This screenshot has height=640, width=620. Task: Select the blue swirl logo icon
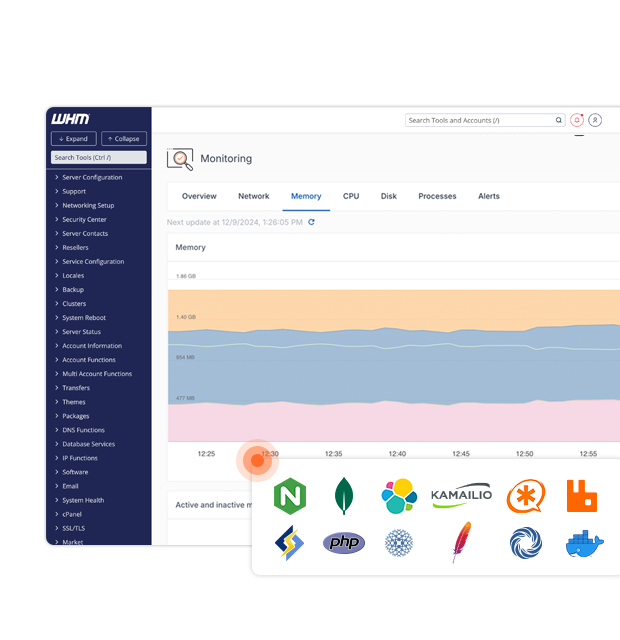[x=526, y=543]
